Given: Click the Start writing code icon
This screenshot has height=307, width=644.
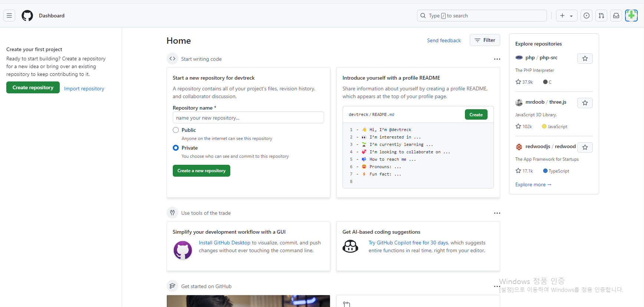Looking at the screenshot, I should tap(172, 59).
